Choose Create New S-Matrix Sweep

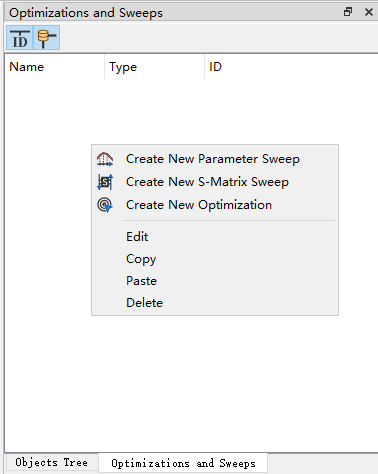(x=215, y=182)
